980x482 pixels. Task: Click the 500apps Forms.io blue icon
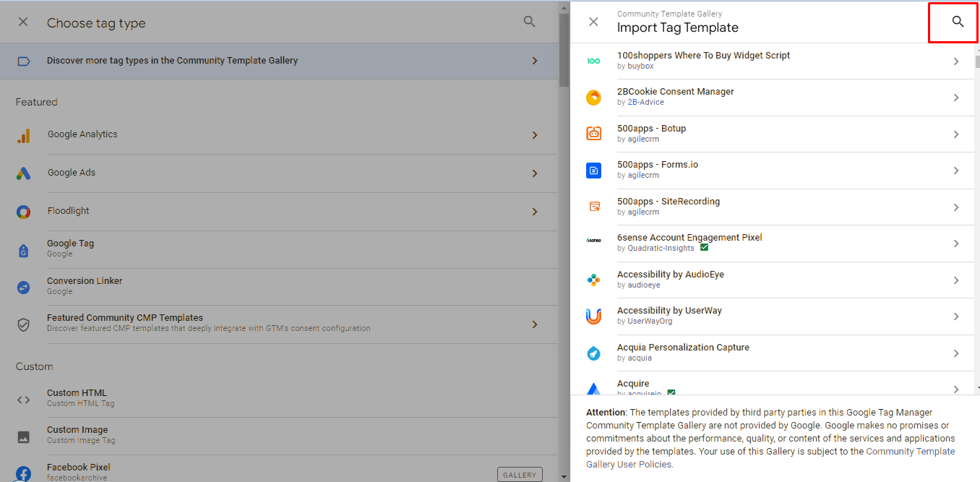pos(593,171)
